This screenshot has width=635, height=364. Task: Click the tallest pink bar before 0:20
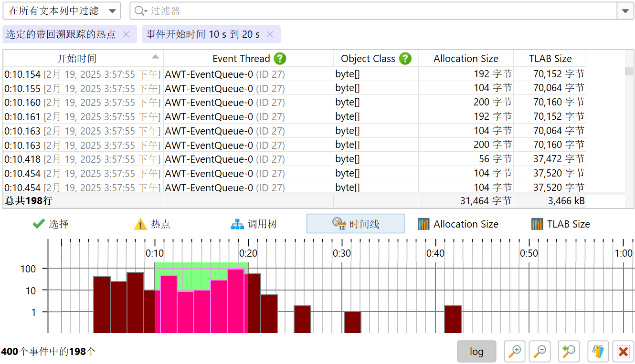(x=235, y=301)
